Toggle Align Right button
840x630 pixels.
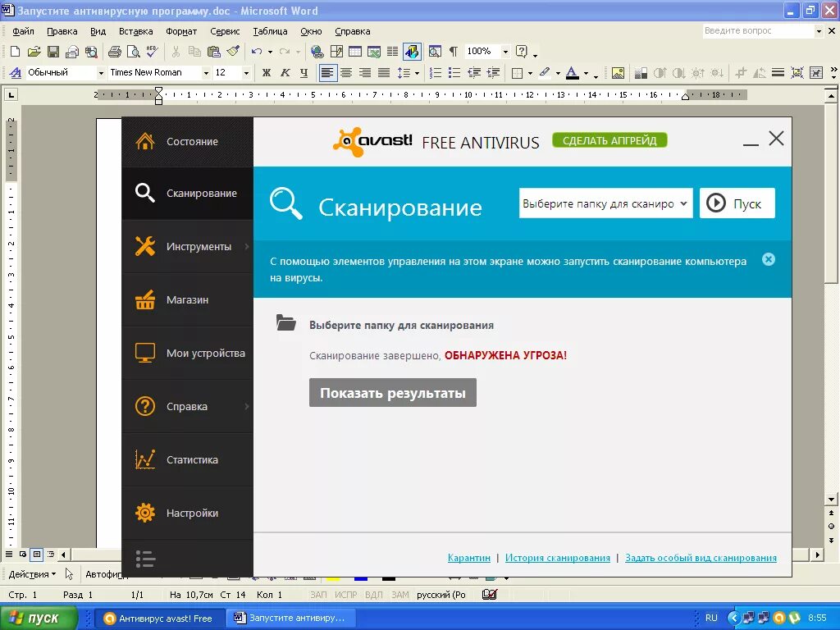(x=365, y=72)
